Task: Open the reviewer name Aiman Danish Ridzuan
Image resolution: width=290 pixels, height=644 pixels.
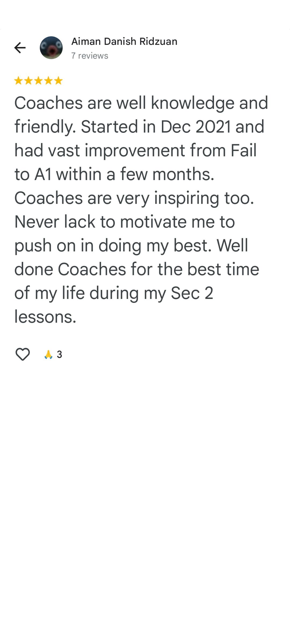Action: 124,42
